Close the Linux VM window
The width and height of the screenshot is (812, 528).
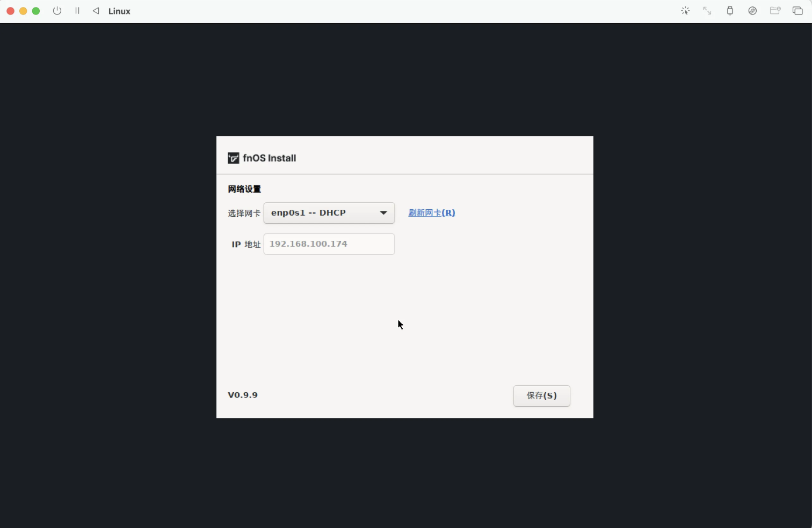click(x=10, y=11)
